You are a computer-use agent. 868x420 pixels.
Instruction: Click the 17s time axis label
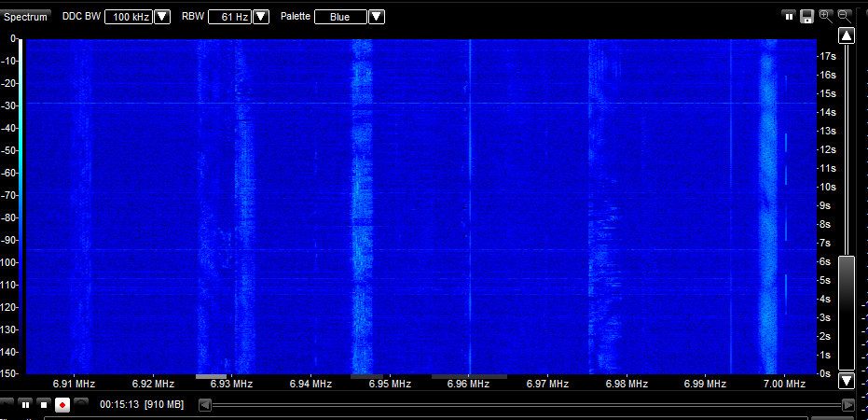pos(827,56)
